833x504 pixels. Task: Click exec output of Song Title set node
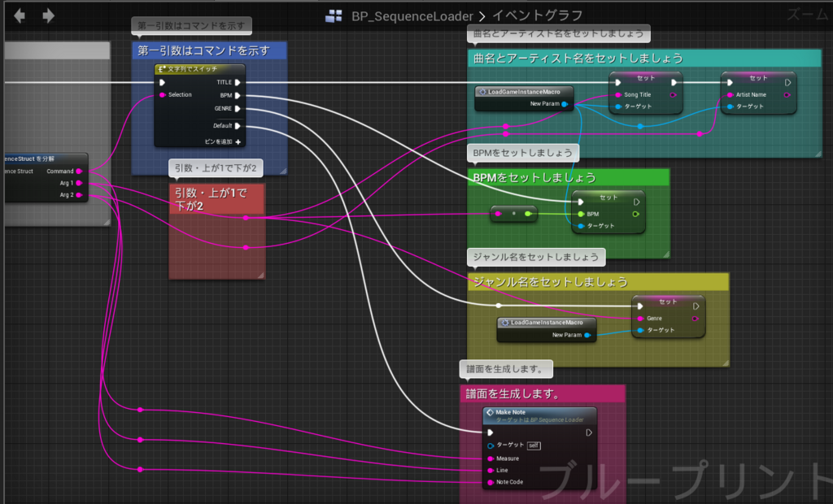pos(674,82)
